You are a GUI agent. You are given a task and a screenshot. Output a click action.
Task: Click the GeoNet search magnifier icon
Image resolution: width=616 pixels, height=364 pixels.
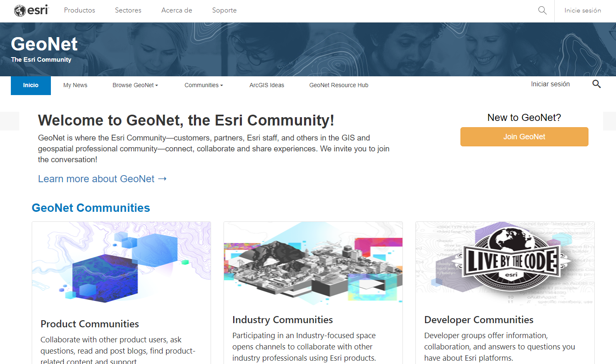coord(596,84)
